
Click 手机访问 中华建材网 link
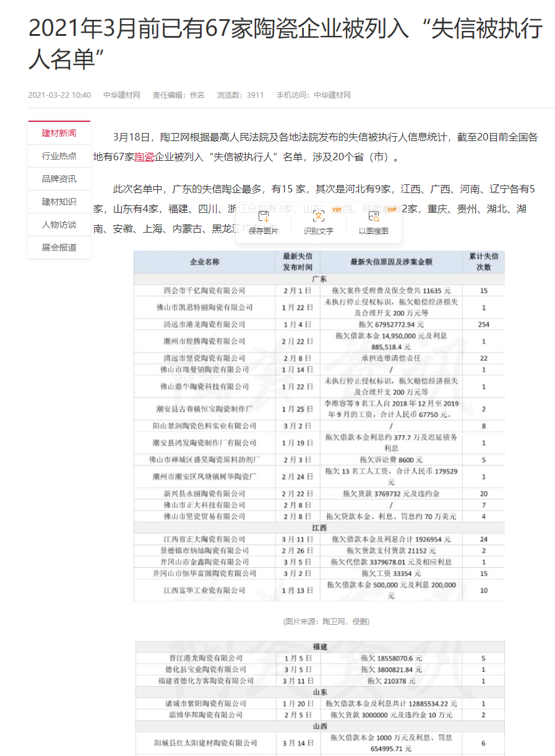(314, 95)
